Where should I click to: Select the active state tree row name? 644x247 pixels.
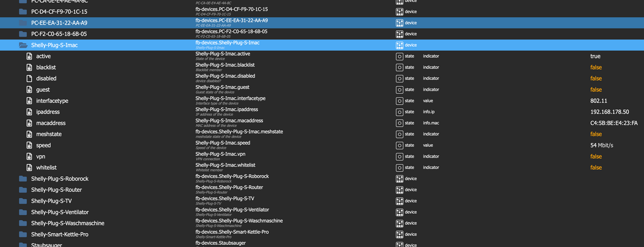43,56
